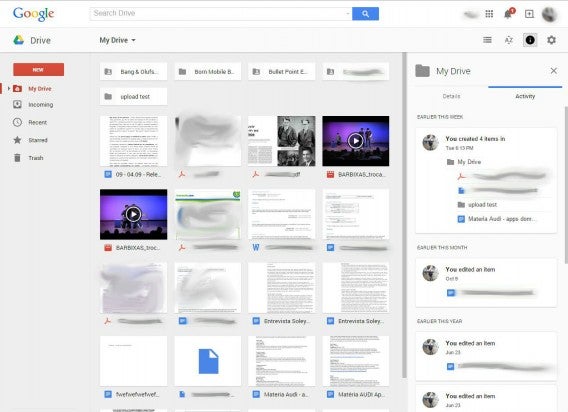Open the My Drive dropdown

[x=117, y=40]
